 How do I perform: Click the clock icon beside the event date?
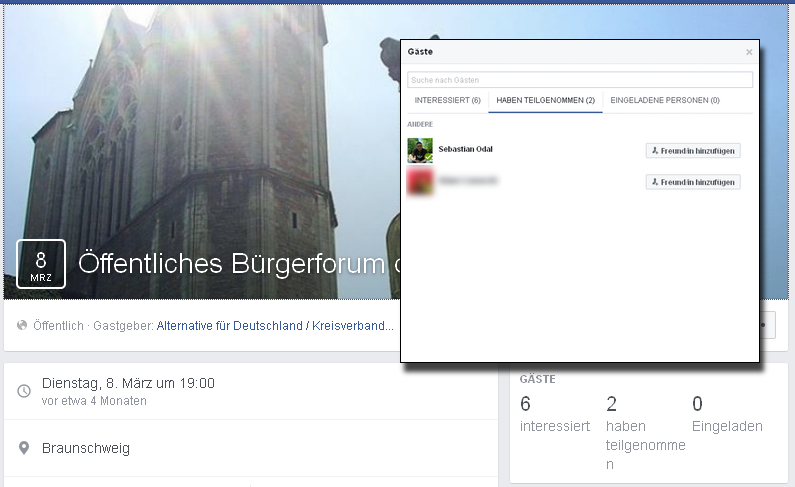[x=24, y=391]
